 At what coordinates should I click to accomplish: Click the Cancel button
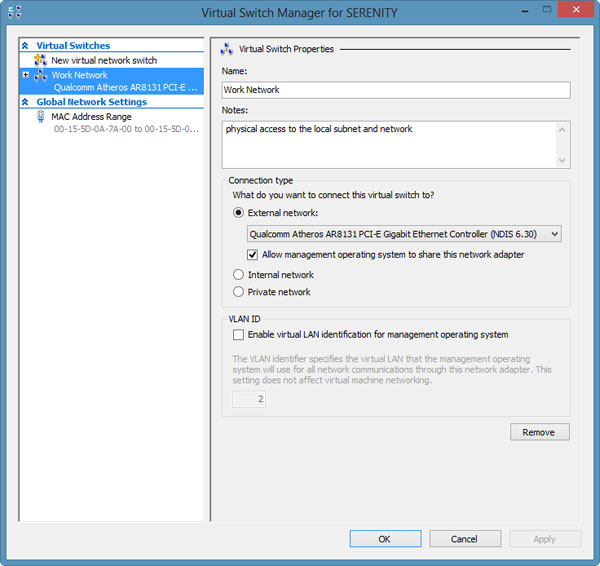pyautogui.click(x=465, y=538)
